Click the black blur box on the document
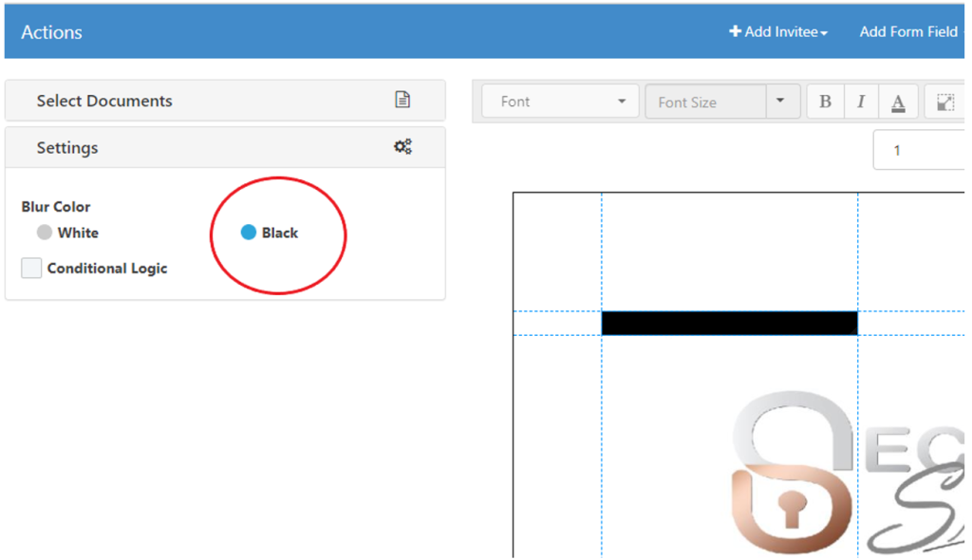Screen dimensions: 972x560 (729, 323)
